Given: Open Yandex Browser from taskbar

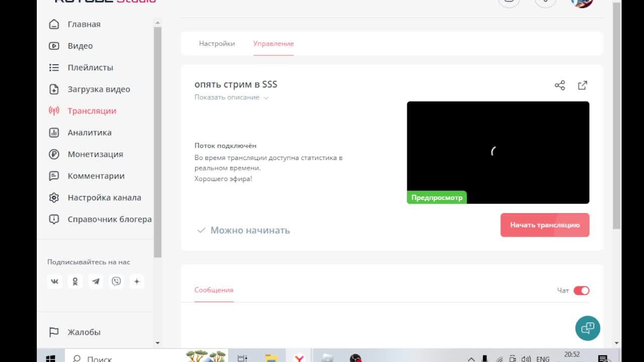Looking at the screenshot, I should point(299,358).
